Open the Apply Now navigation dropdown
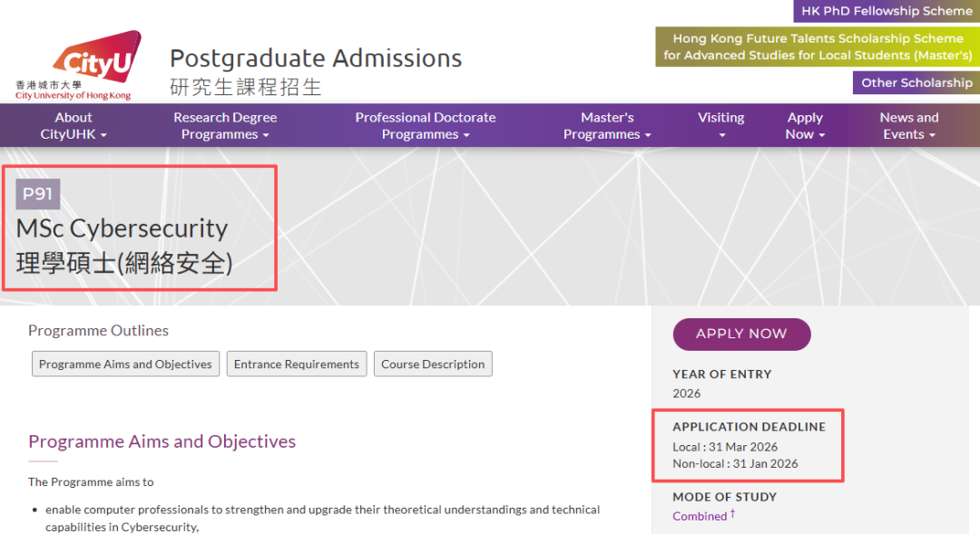The height and width of the screenshot is (534, 980). tap(805, 124)
